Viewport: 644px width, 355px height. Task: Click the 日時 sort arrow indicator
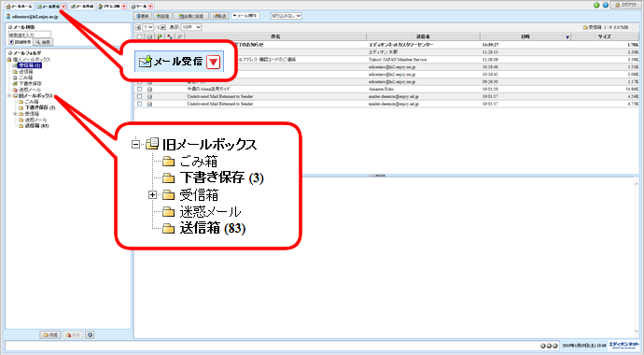[567, 37]
